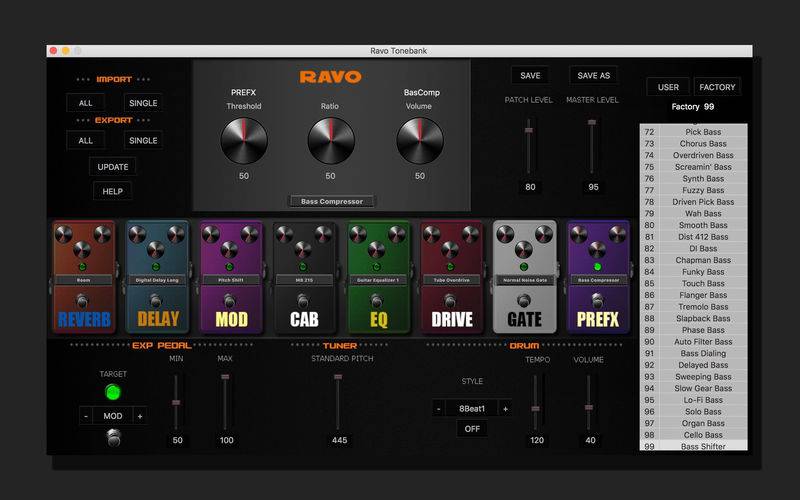Click plus next to drum style 8Beat1

point(505,409)
